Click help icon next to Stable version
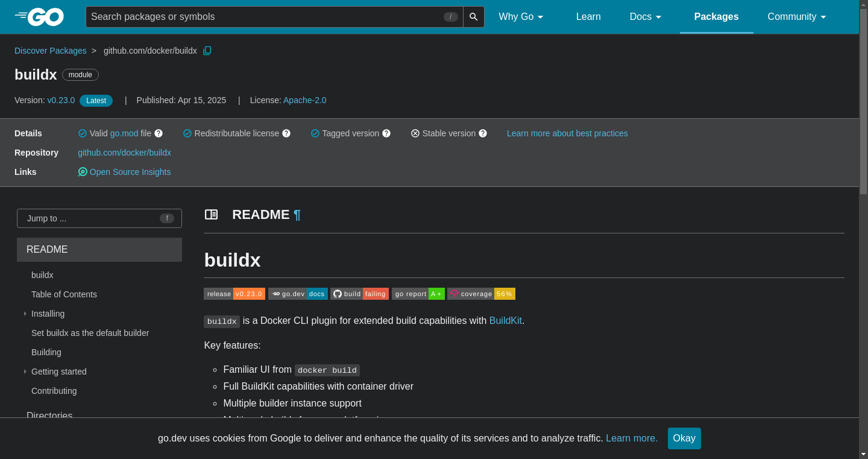 coord(483,133)
